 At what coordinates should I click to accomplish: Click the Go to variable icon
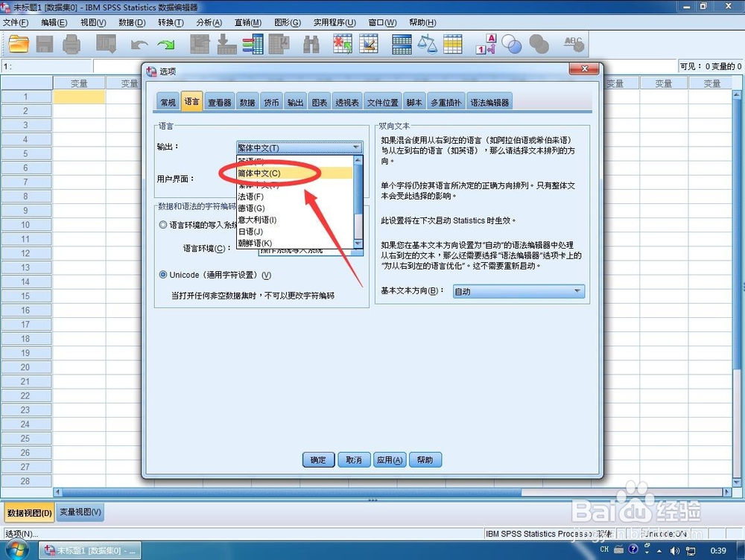(226, 44)
